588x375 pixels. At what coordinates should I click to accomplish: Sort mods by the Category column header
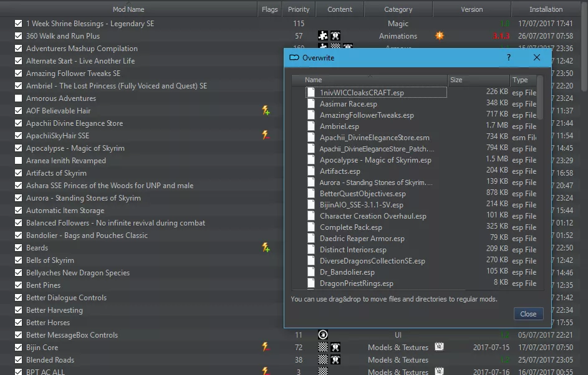click(398, 9)
